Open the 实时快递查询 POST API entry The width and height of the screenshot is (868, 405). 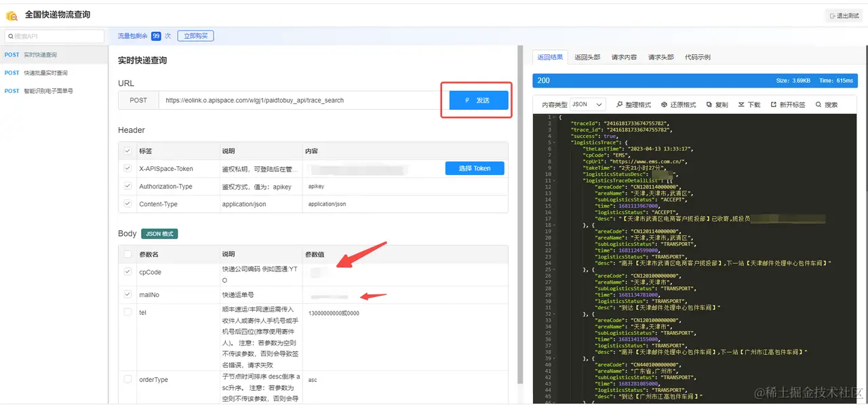click(54, 55)
